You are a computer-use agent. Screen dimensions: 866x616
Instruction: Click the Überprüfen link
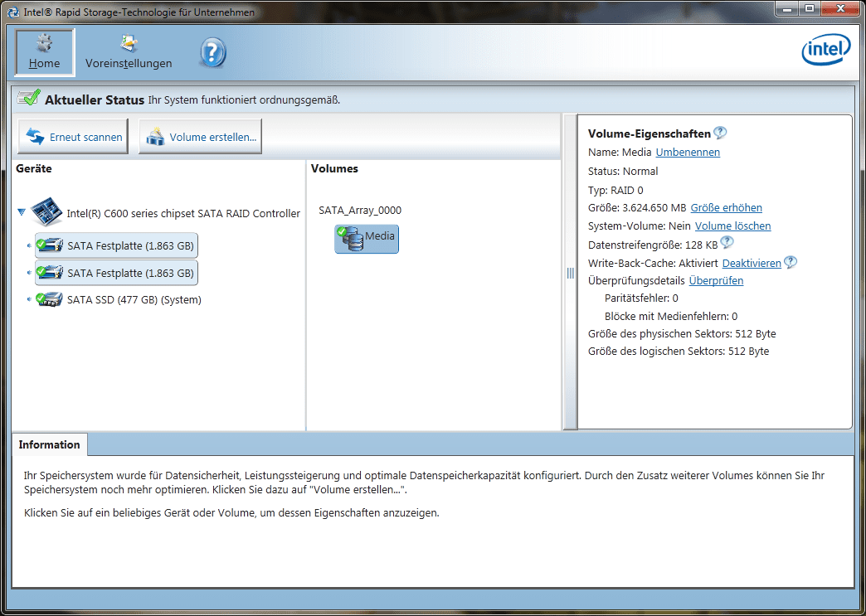point(717,281)
